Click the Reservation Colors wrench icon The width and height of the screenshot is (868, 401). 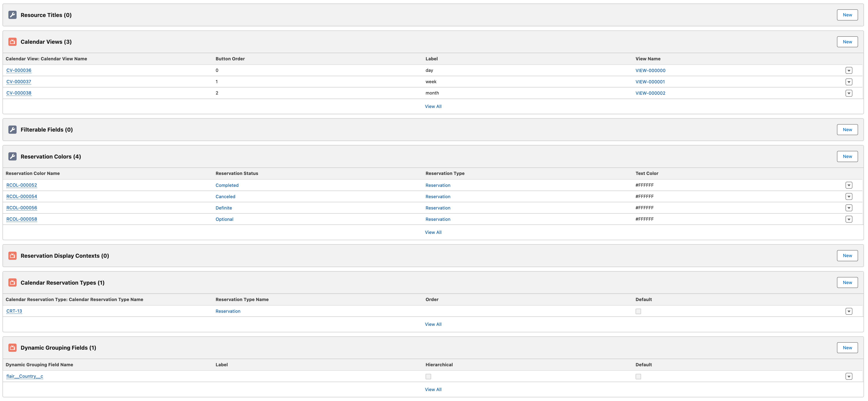click(x=12, y=156)
